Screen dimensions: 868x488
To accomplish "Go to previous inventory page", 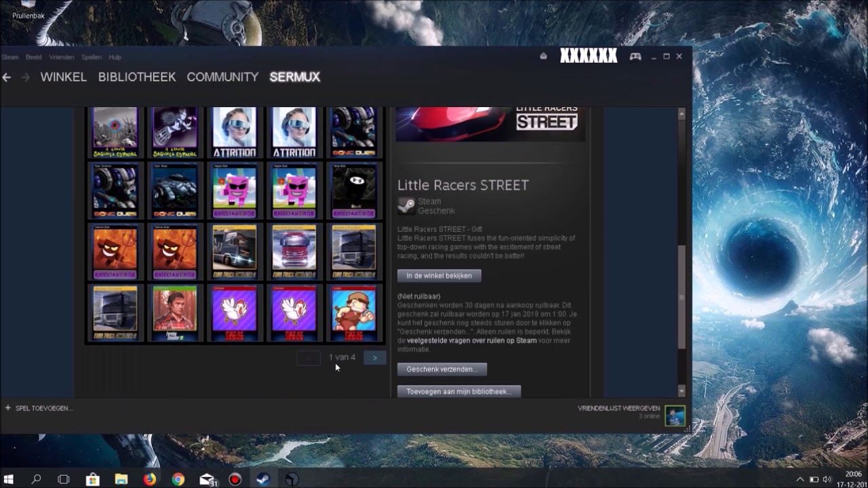I will tap(309, 358).
